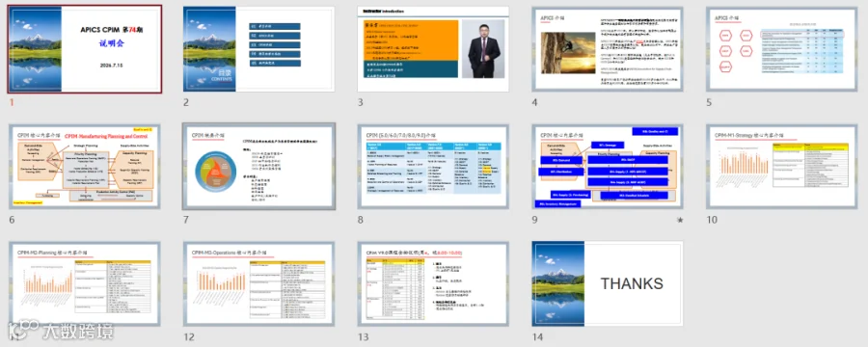
Task: Select the APICS CPIM title slide thumbnail
Action: (x=85, y=49)
